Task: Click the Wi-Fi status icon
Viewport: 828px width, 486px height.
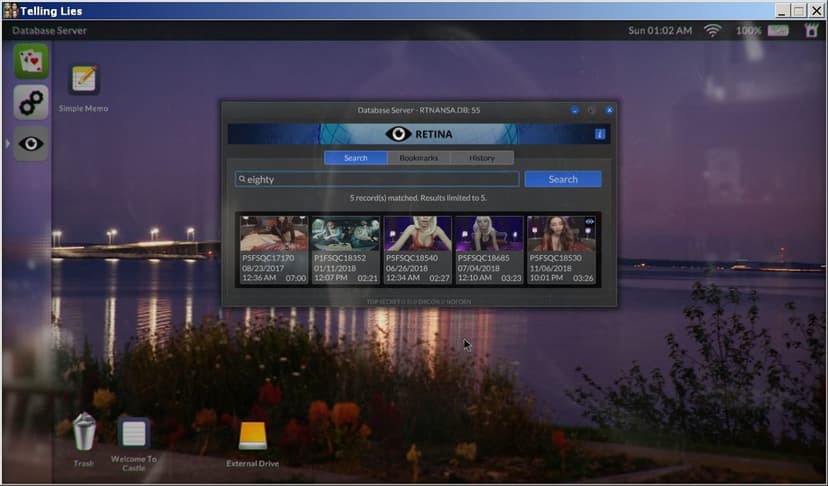Action: pyautogui.click(x=712, y=31)
